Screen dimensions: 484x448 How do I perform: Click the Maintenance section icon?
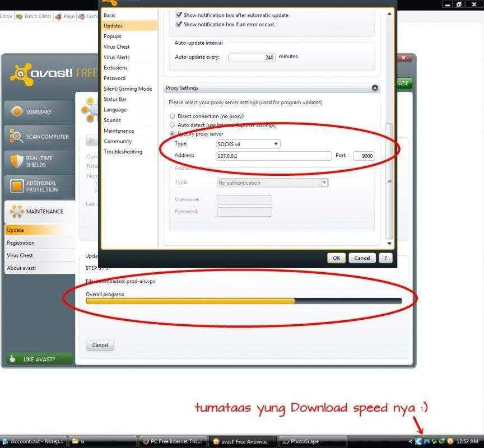tap(17, 211)
